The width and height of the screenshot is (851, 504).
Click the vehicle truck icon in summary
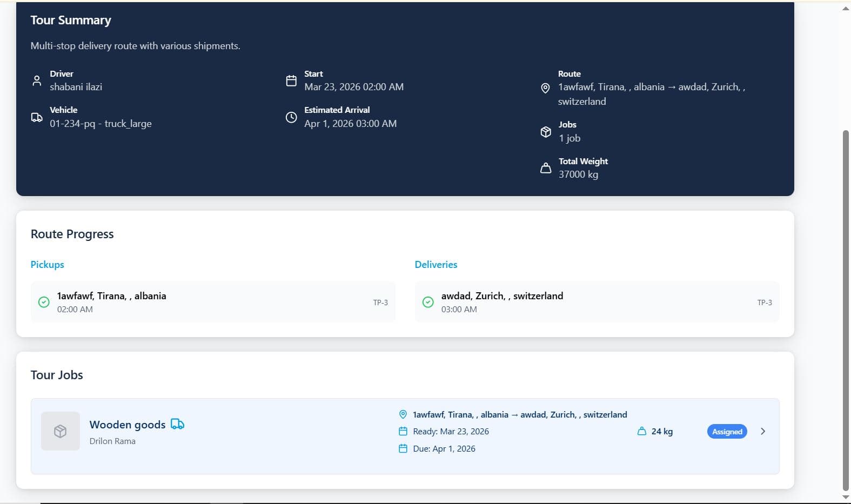[37, 117]
